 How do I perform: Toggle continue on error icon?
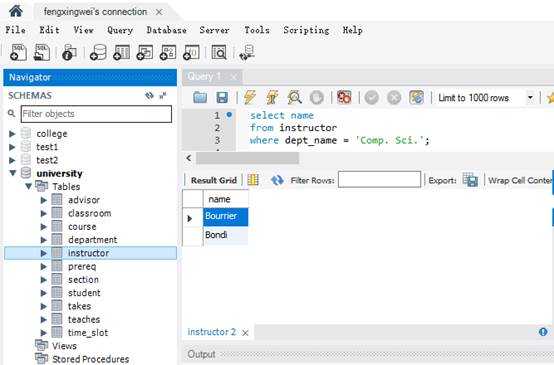click(x=344, y=97)
